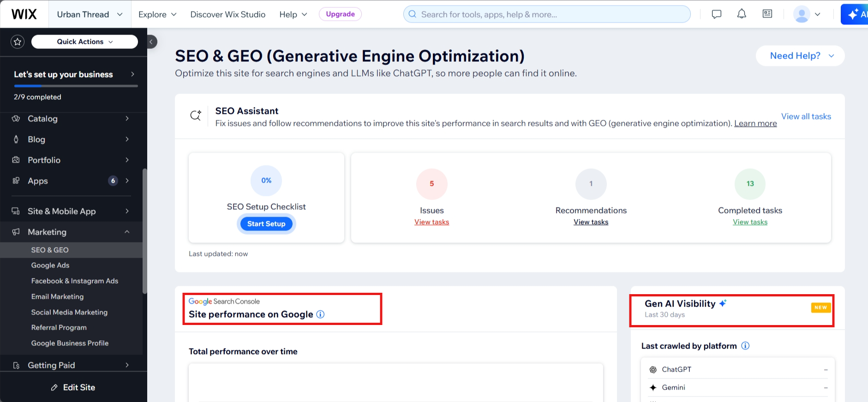Expand the Blog section chevron
The image size is (868, 402).
127,139
